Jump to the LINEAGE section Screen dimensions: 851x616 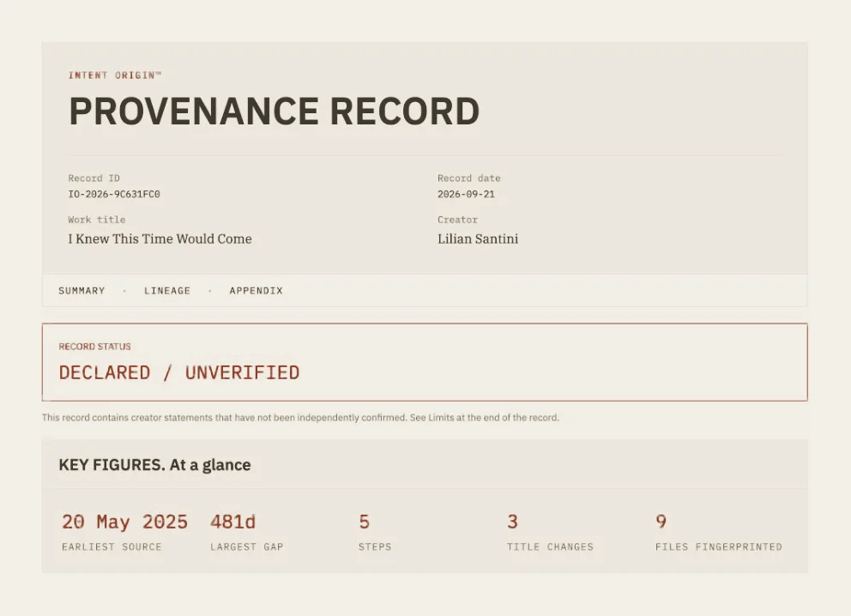[167, 291]
